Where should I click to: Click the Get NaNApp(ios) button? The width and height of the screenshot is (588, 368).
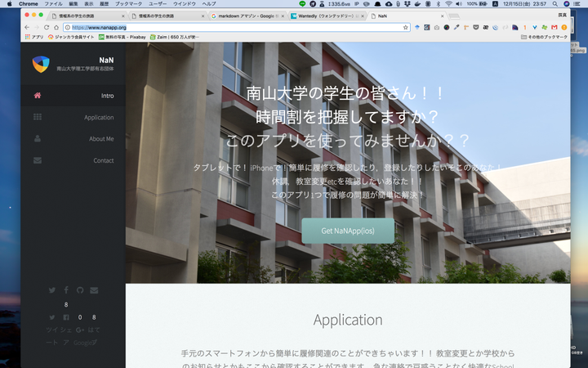348,231
